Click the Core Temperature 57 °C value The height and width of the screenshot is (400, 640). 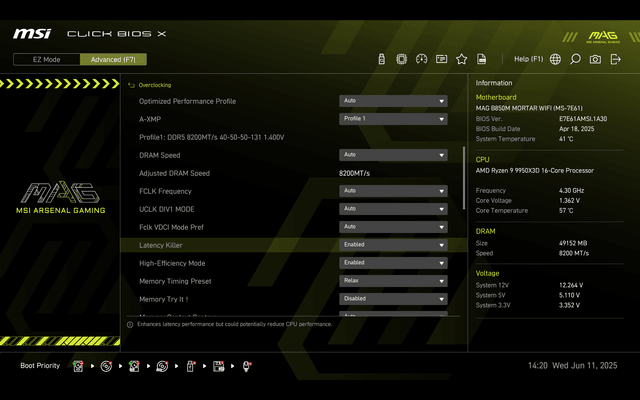[566, 211]
